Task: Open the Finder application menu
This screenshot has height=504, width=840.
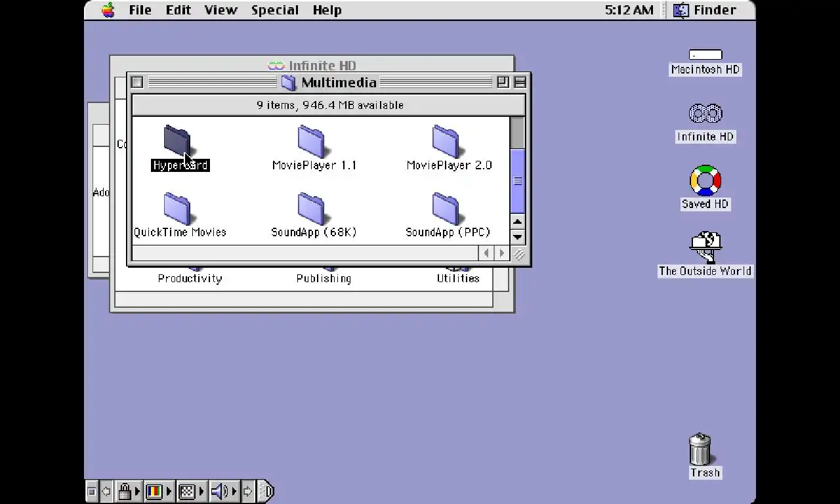Action: (x=705, y=10)
